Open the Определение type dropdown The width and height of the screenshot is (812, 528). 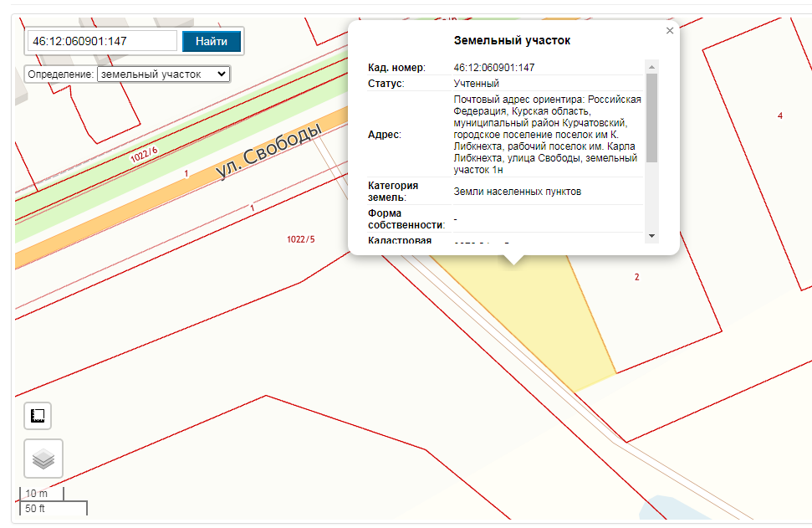point(163,74)
